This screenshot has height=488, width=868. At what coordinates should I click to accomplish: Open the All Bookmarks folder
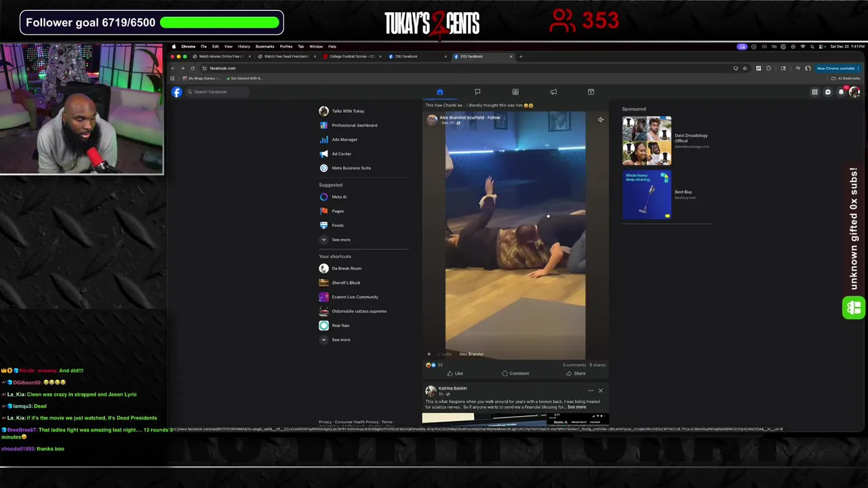coord(846,79)
